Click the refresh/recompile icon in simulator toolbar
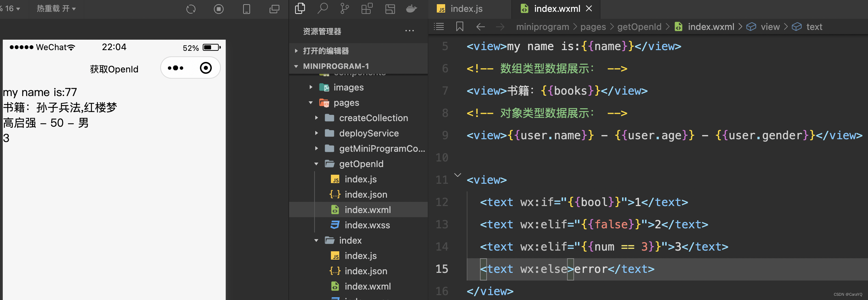 (x=191, y=9)
